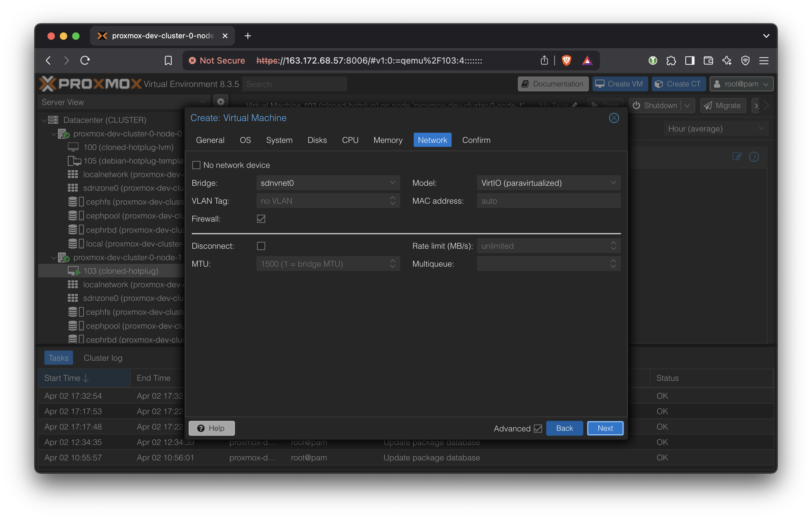Click the share icon in address bar

(544, 60)
